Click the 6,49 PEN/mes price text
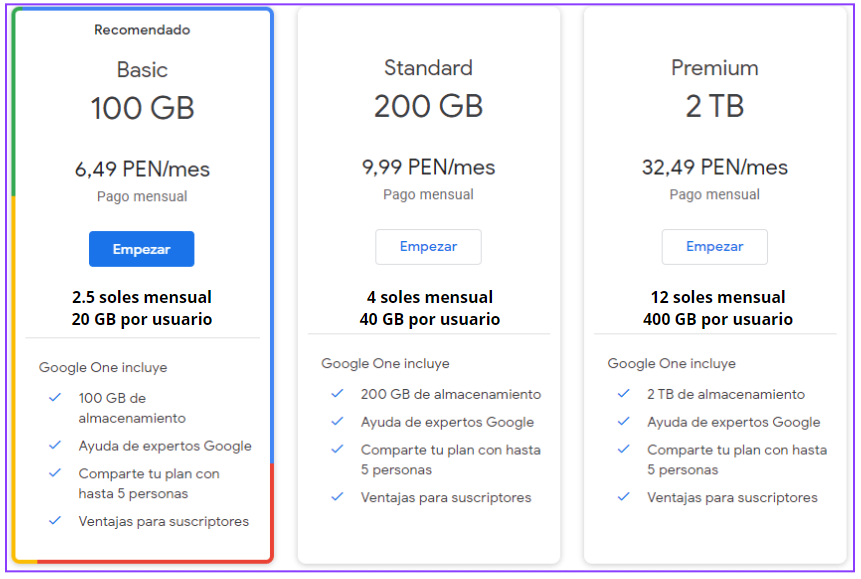This screenshot has width=861, height=579. point(142,169)
